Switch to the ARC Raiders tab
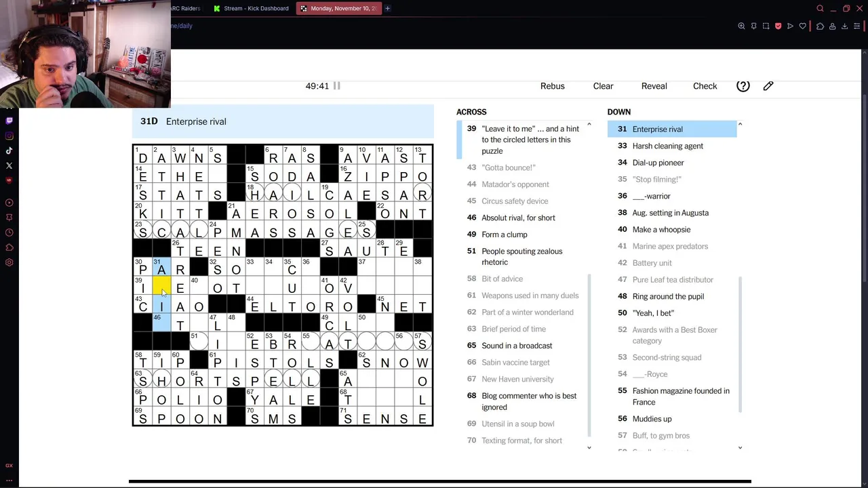The width and height of the screenshot is (868, 488). 187,8
